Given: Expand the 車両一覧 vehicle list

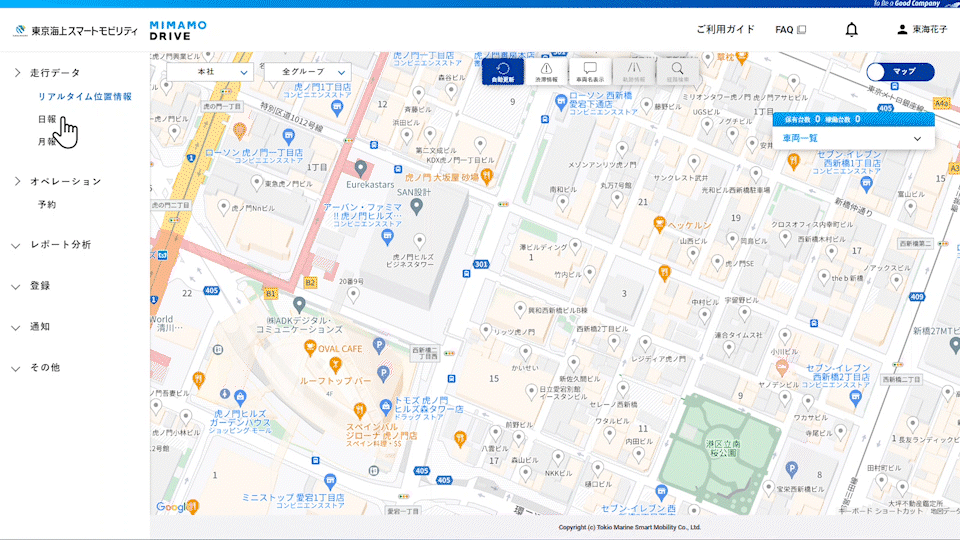Looking at the screenshot, I should pyautogui.click(x=853, y=138).
